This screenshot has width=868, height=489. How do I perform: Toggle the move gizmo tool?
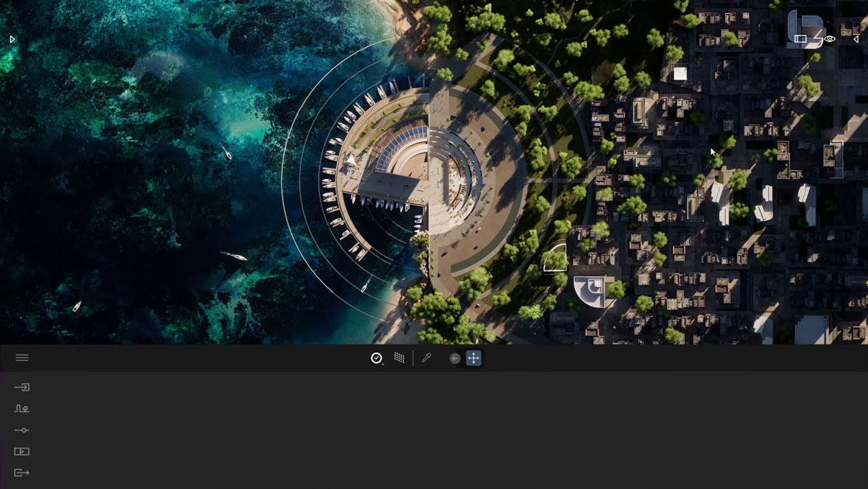(474, 358)
